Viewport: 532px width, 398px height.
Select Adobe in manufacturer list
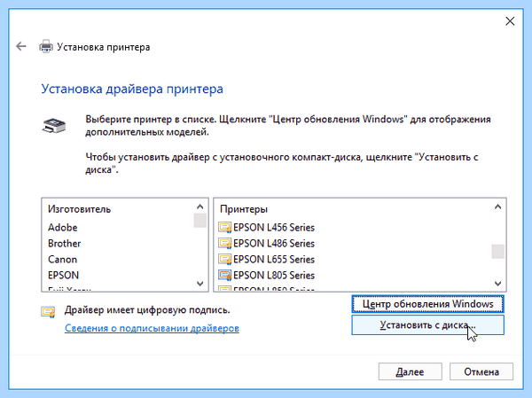click(63, 227)
